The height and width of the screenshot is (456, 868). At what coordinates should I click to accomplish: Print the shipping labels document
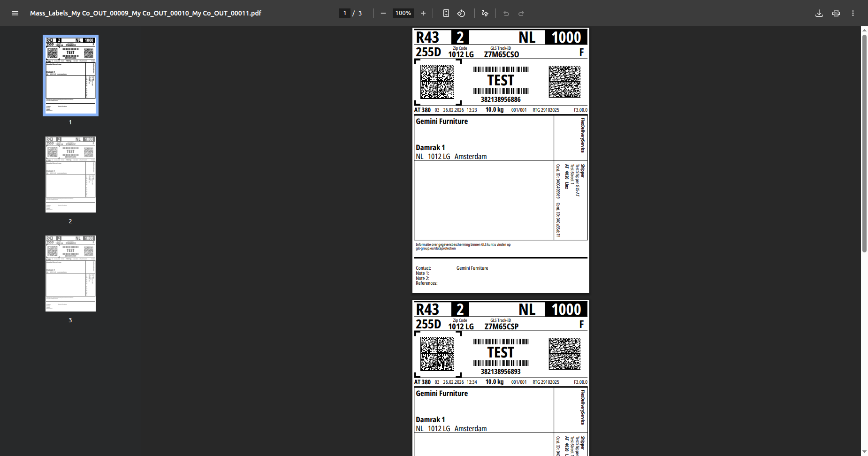point(836,13)
